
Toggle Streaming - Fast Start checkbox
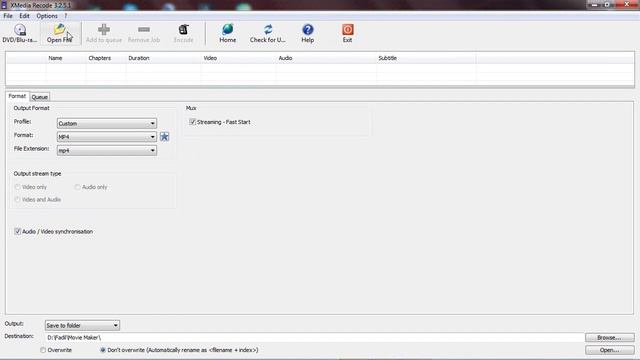(192, 122)
